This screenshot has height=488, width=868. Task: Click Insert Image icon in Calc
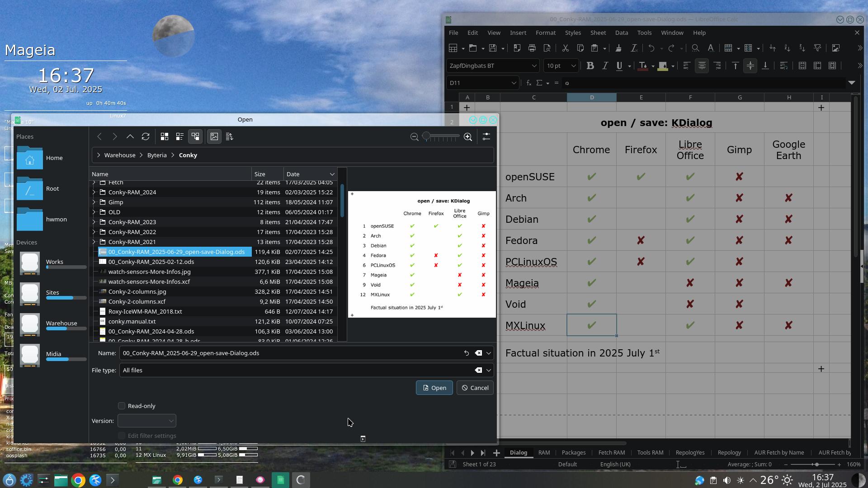(x=836, y=48)
